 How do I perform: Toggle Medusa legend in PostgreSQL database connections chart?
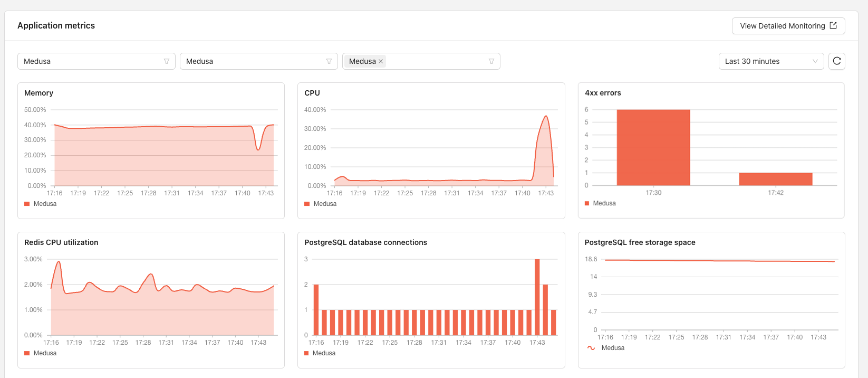(x=320, y=353)
